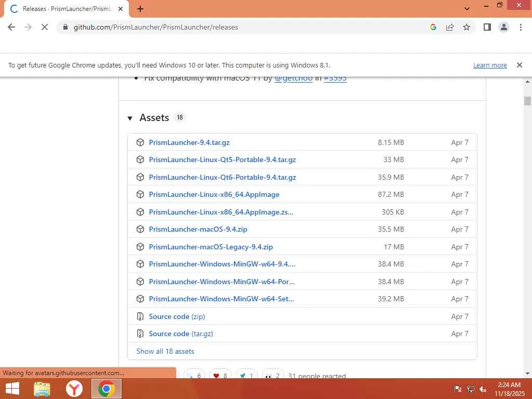Image resolution: width=532 pixels, height=399 pixels.
Task: Open Learn more about Chrome updates
Action: pyautogui.click(x=490, y=65)
